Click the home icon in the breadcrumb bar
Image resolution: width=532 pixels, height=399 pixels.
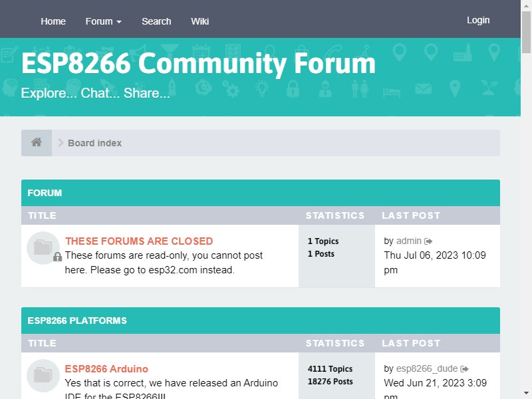[x=37, y=142]
